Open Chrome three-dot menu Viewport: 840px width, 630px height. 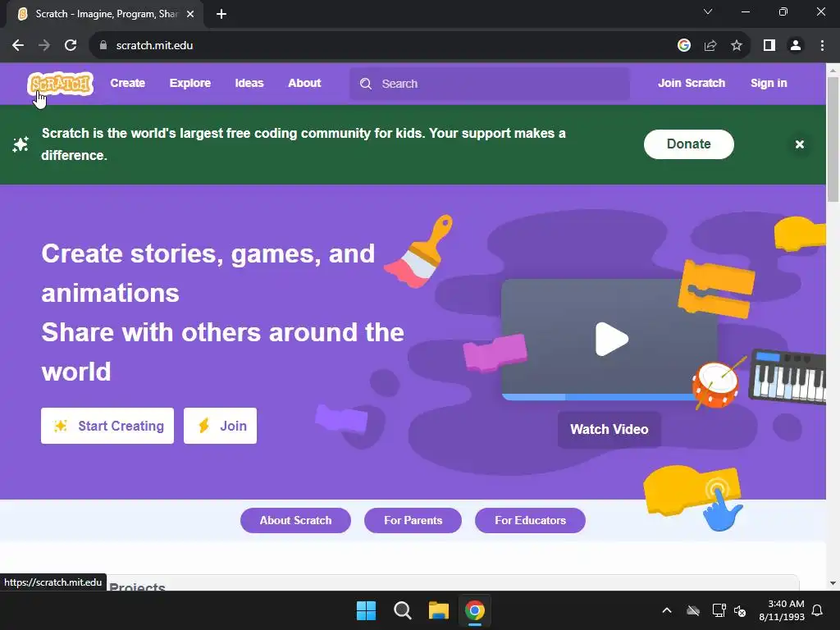(x=822, y=46)
